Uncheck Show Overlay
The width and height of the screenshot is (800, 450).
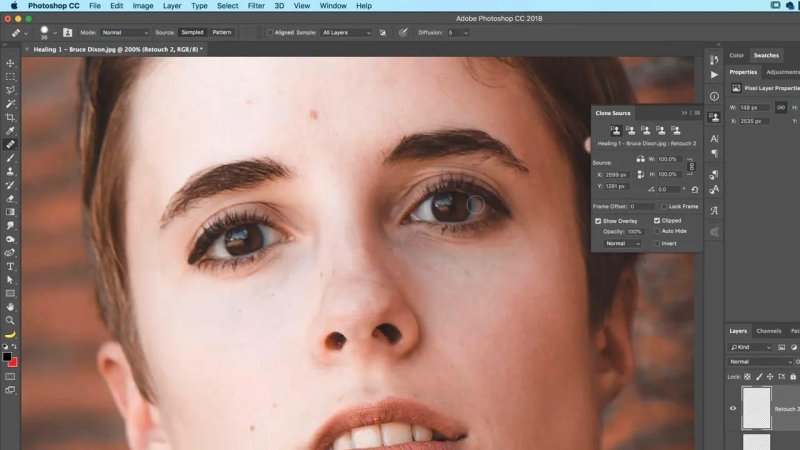click(x=598, y=221)
